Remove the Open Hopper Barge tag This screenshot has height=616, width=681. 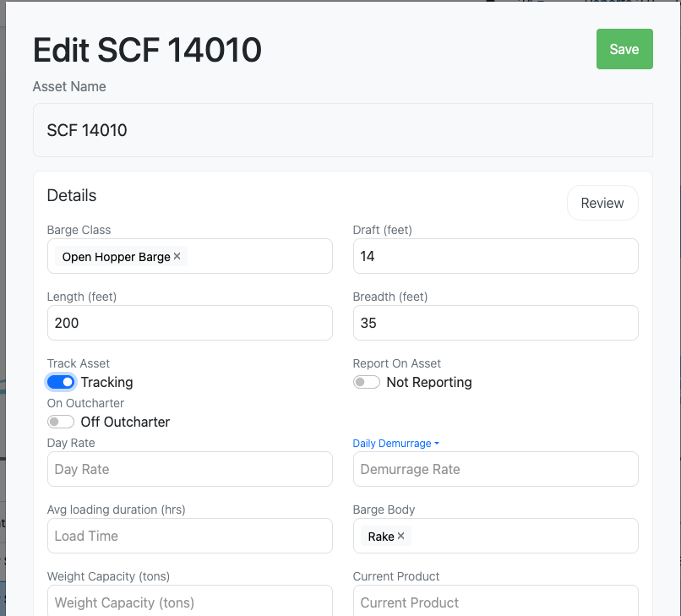[177, 256]
